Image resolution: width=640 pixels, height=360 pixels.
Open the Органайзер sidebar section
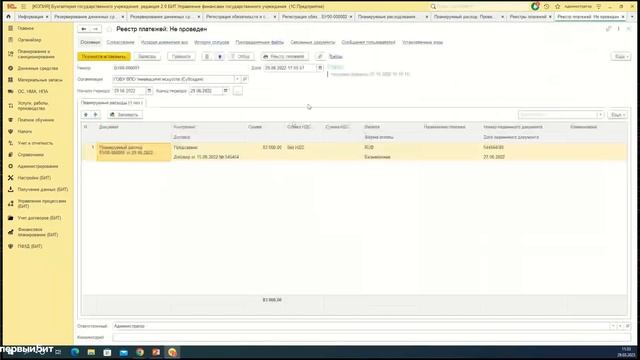(x=29, y=40)
